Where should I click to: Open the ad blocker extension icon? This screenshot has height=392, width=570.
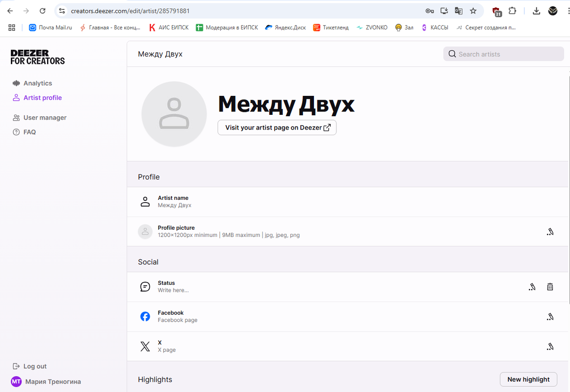[497, 11]
